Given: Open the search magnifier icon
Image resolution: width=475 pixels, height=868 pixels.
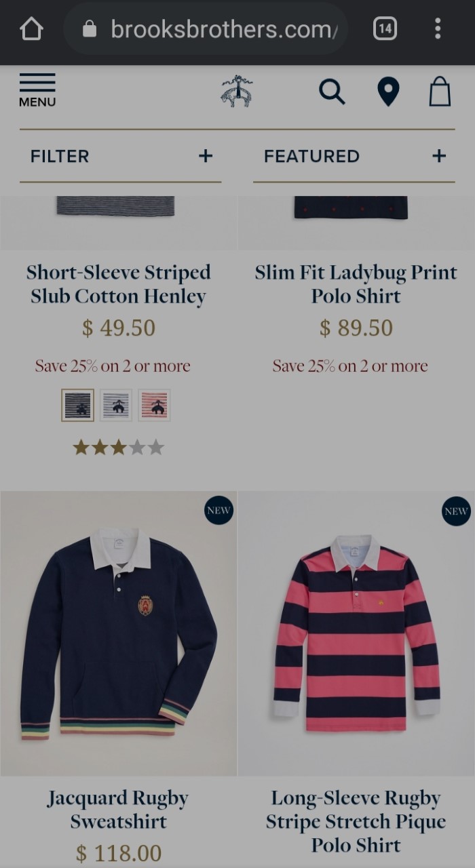Looking at the screenshot, I should pos(332,92).
